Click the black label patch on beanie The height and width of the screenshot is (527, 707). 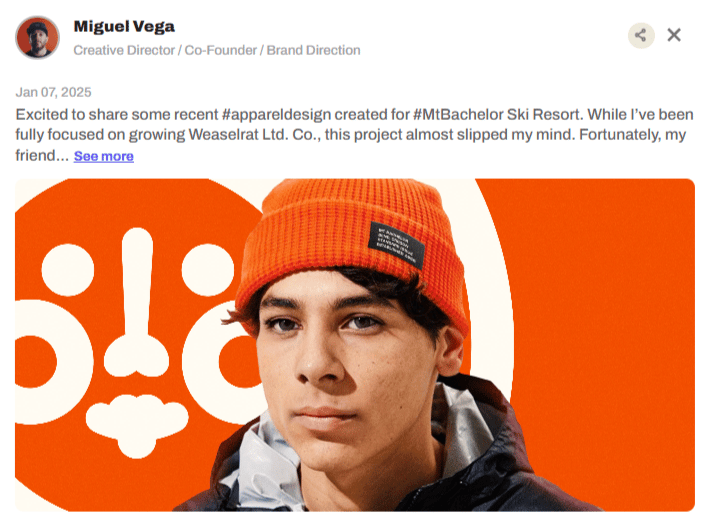coord(396,245)
